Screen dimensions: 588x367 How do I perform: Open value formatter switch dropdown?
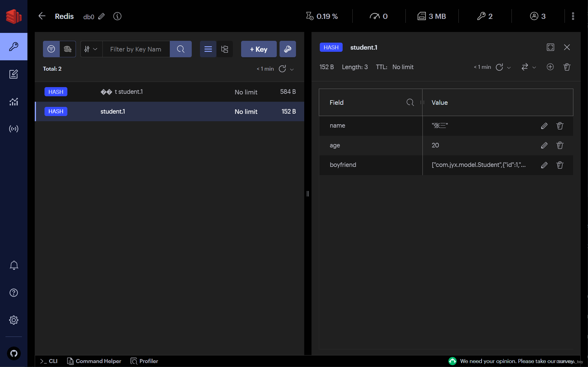click(x=529, y=67)
